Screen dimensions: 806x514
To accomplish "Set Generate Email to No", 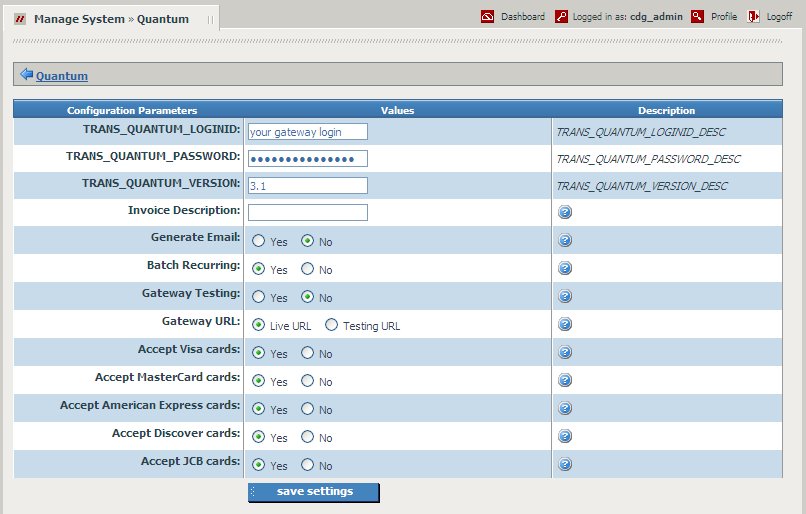I will [x=307, y=241].
